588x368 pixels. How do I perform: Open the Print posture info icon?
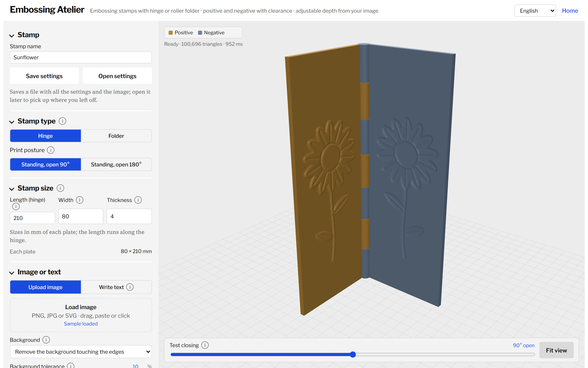[x=51, y=150]
